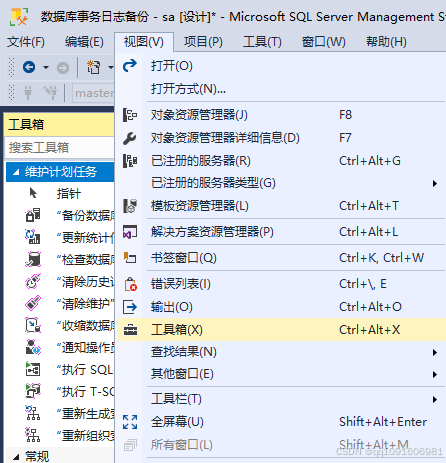
Task: Click the 检查数据库 task icon
Action: coord(33,259)
